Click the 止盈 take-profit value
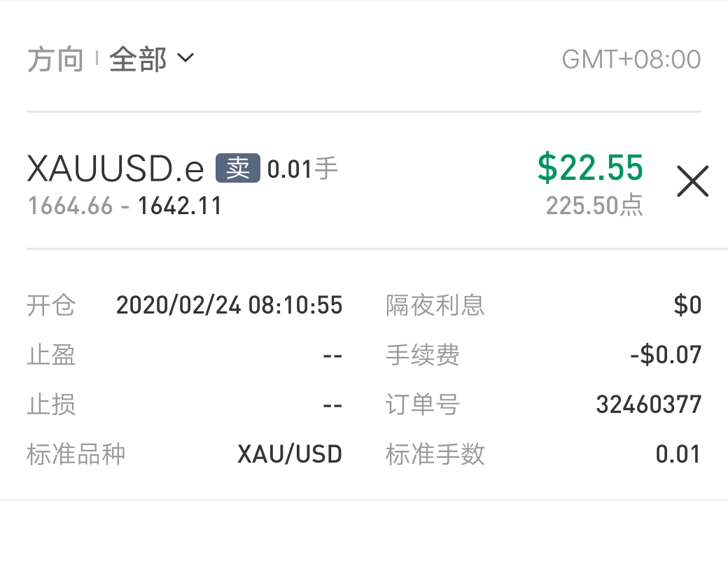Image resolution: width=728 pixels, height=562 pixels. coord(332,356)
